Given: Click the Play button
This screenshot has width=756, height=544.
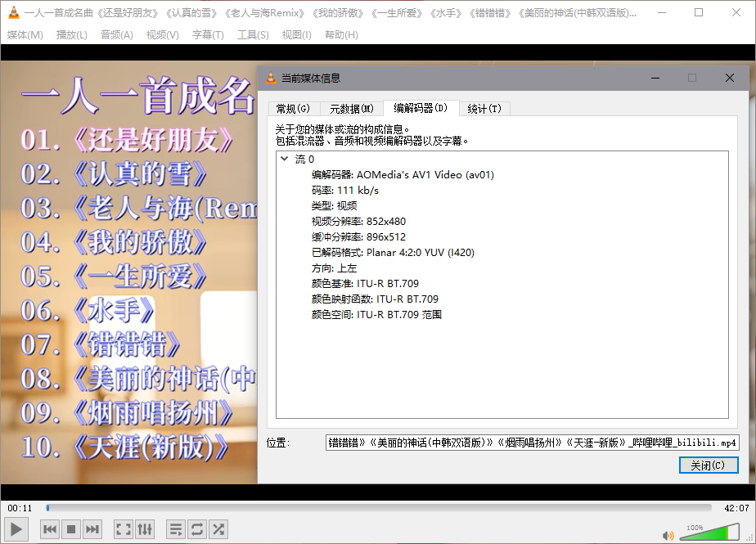Looking at the screenshot, I should click(16, 529).
